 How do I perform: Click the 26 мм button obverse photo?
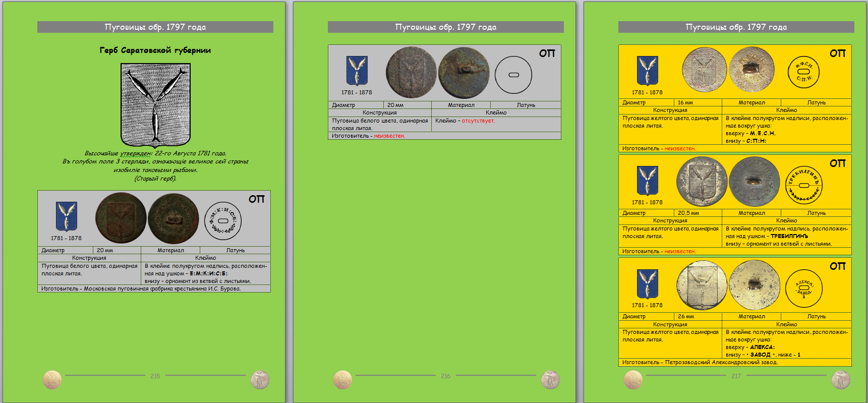click(702, 285)
